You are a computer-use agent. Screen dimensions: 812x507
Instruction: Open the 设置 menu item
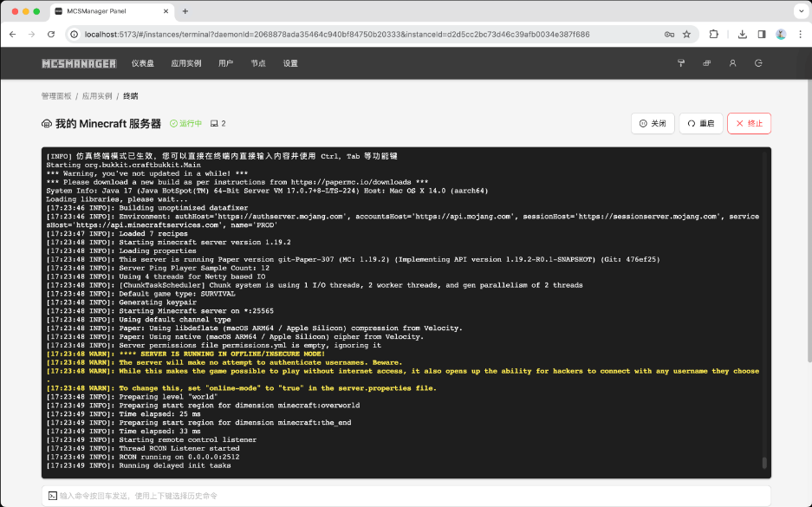pyautogui.click(x=289, y=62)
